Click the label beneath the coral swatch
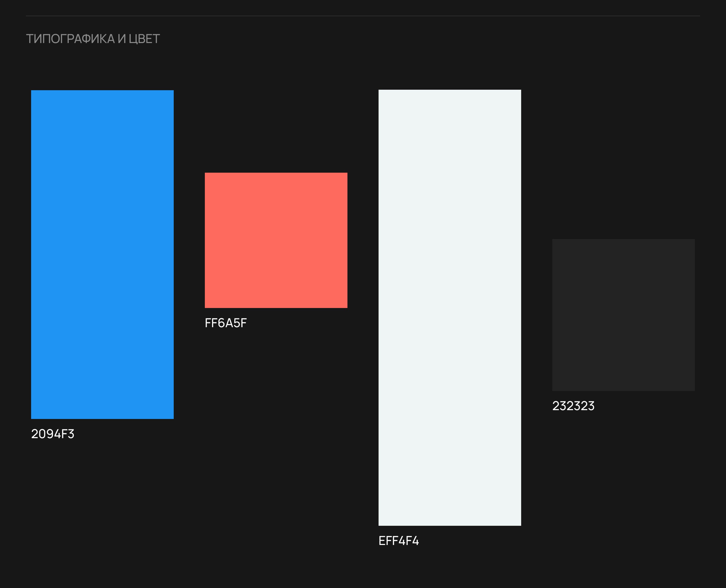Viewport: 726px width, 588px height. click(x=226, y=323)
